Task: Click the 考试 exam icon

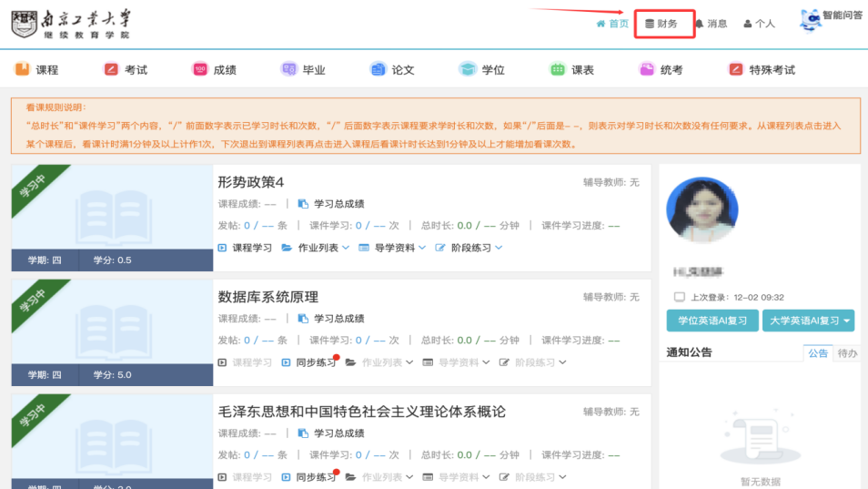Action: [111, 69]
